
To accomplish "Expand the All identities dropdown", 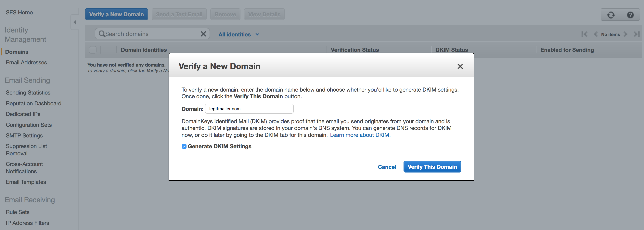I will pyautogui.click(x=239, y=34).
